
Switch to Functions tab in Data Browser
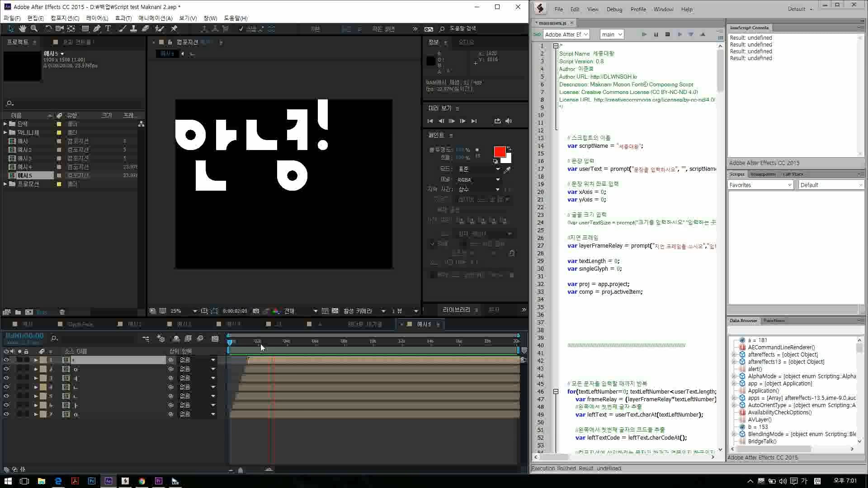(774, 321)
